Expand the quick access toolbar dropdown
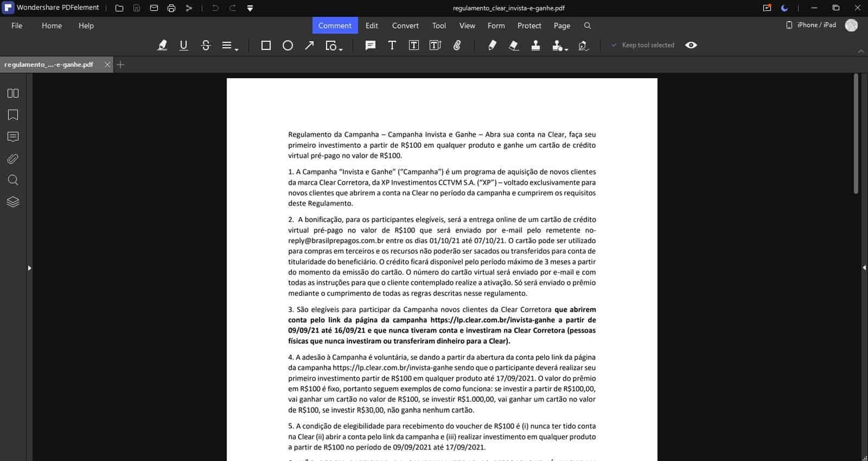Viewport: 868px width, 461px height. 250,8
